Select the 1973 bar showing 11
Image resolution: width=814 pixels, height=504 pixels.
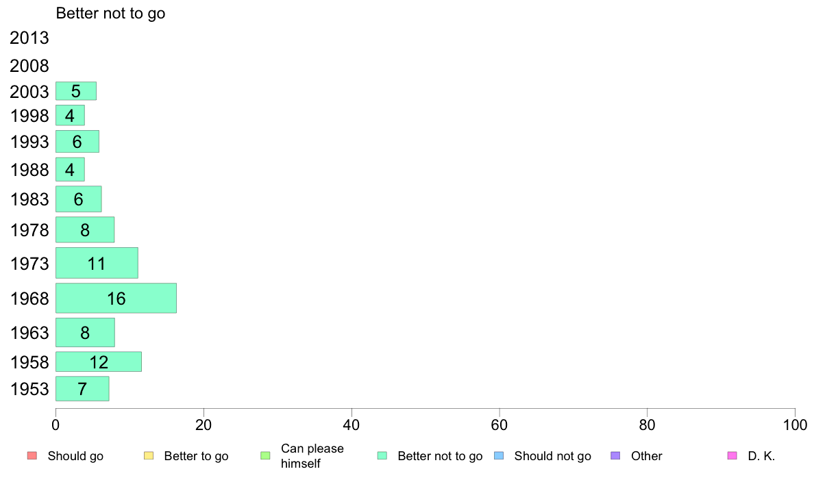pyautogui.click(x=97, y=263)
